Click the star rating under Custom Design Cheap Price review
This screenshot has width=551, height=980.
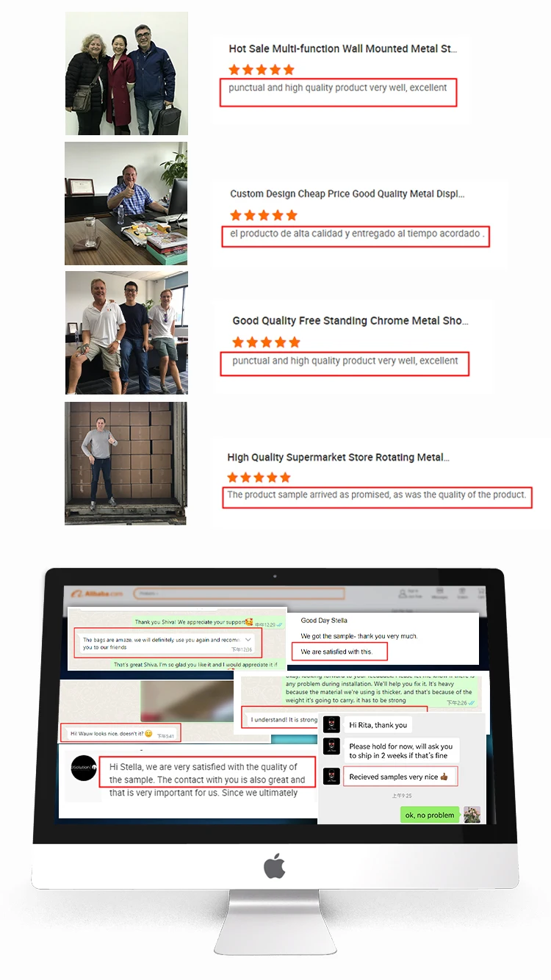click(264, 215)
